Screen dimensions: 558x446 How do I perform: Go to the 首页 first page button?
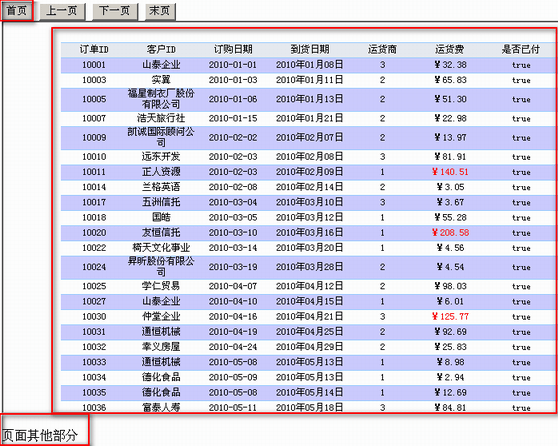(17, 11)
